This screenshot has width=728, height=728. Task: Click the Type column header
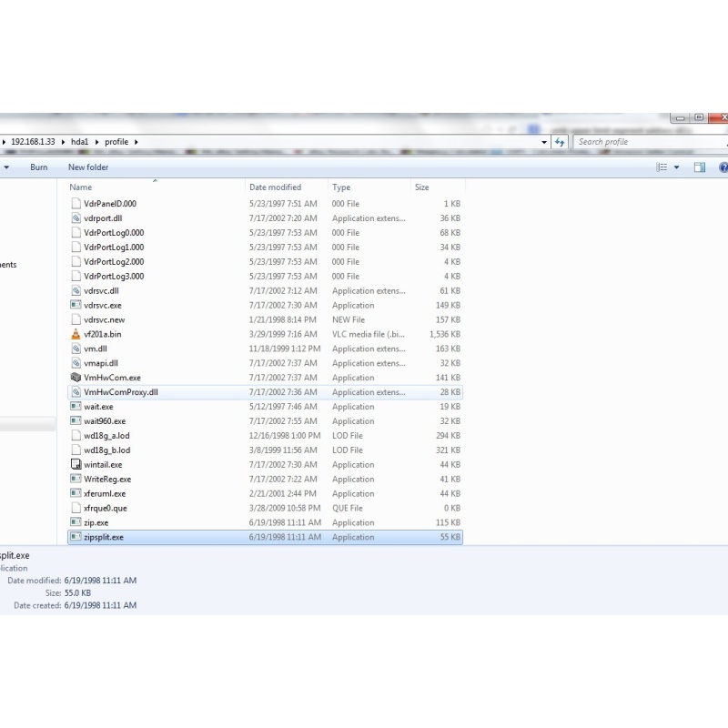(341, 187)
